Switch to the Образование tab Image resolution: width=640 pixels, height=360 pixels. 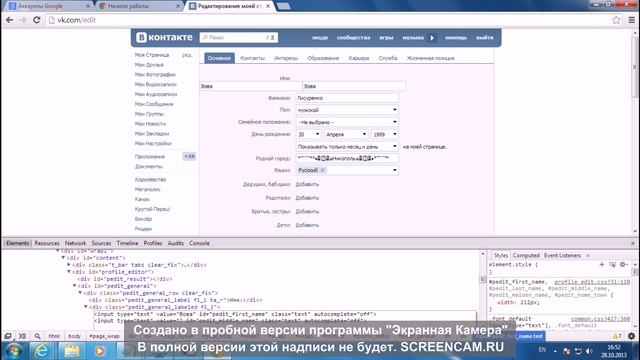[323, 58]
